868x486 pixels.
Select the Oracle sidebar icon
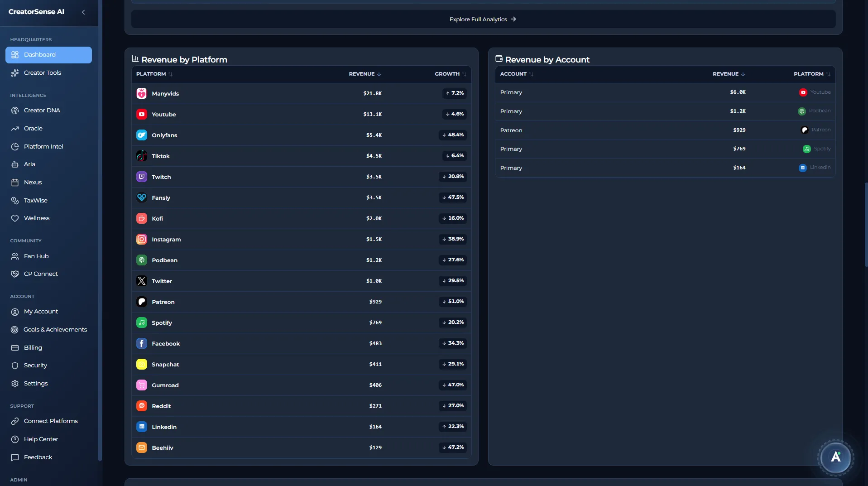click(15, 128)
